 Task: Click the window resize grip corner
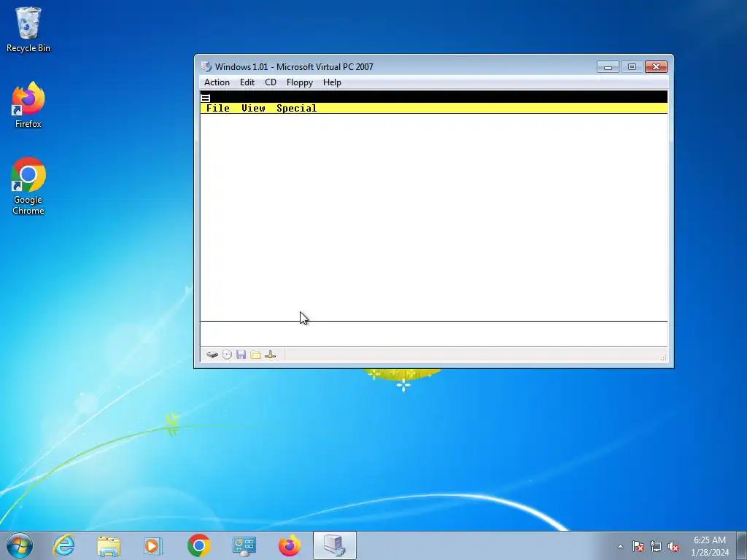[662, 357]
